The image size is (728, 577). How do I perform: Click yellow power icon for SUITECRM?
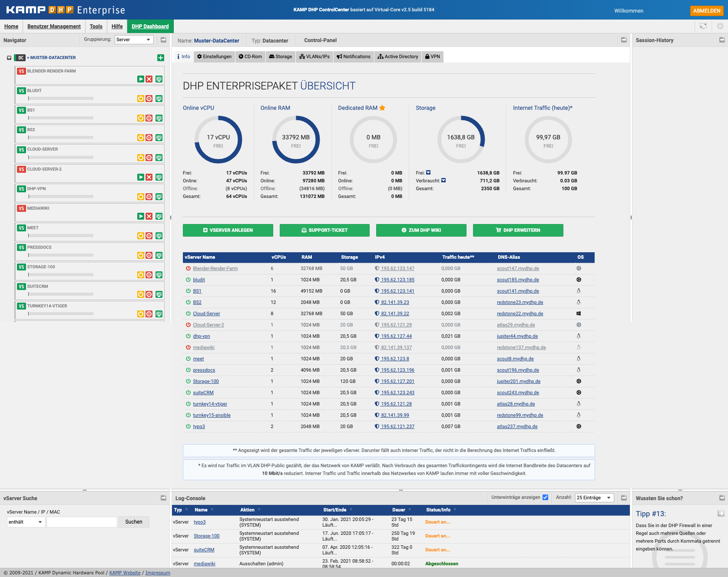click(141, 294)
